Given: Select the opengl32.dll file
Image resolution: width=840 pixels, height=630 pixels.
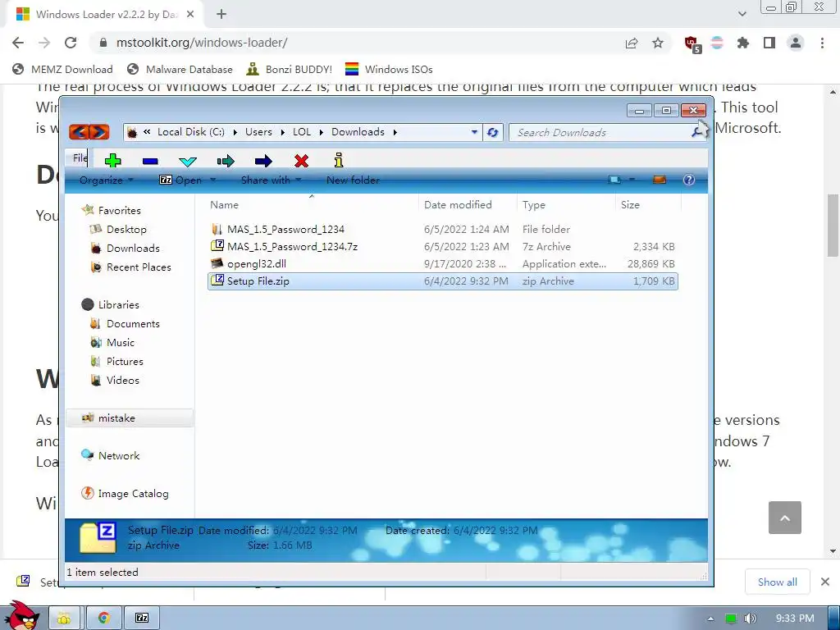Looking at the screenshot, I should click(x=442, y=263).
